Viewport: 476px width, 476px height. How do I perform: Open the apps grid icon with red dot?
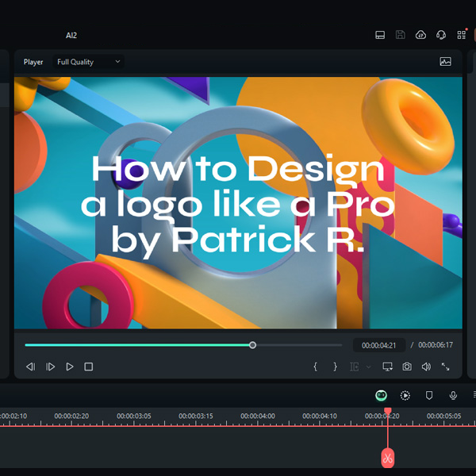point(462,35)
